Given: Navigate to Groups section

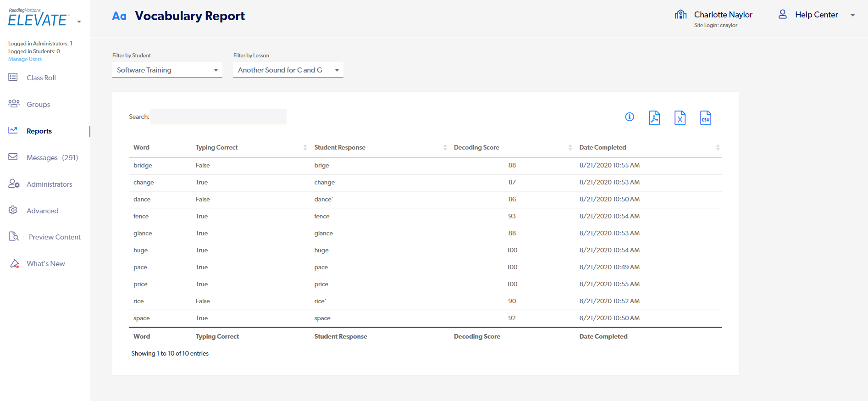Looking at the screenshot, I should [38, 105].
